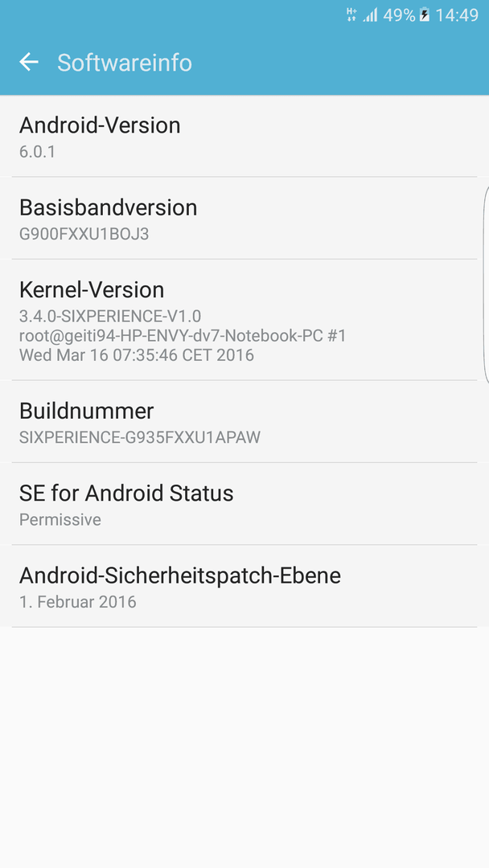This screenshot has width=489, height=868.
Task: Tap the G900FXXU1BOJ3 baseband value
Action: point(84,234)
